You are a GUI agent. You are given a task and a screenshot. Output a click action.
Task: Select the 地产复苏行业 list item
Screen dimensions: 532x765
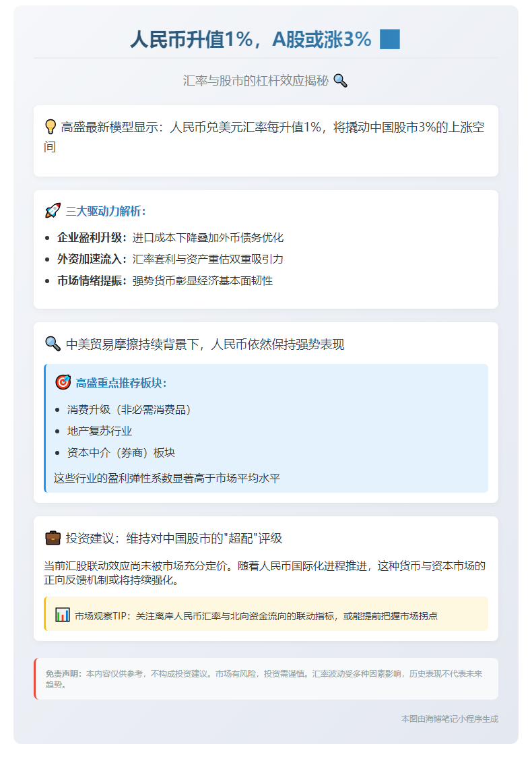point(100,431)
